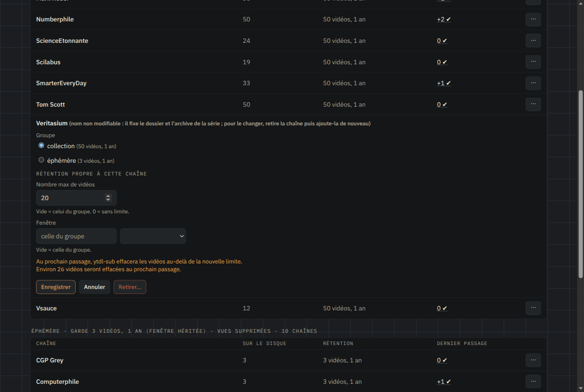Click the Annuler button
Viewport: 584px width, 392px height.
pos(94,287)
